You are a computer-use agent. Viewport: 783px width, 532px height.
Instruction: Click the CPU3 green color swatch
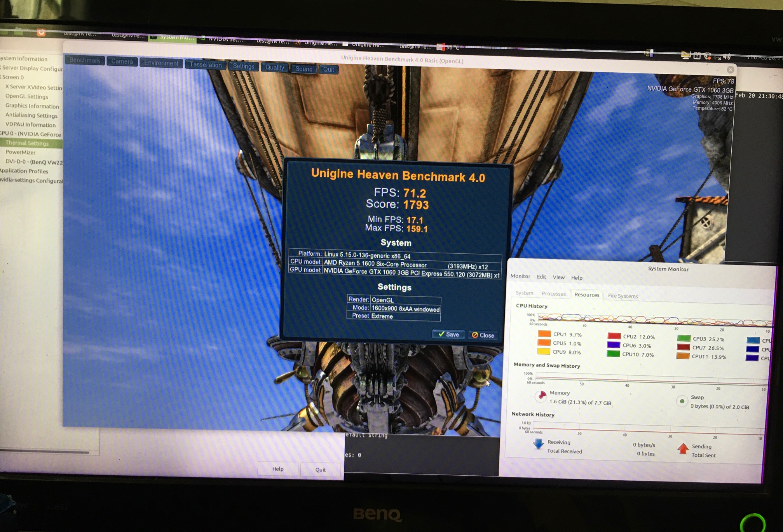pos(684,338)
